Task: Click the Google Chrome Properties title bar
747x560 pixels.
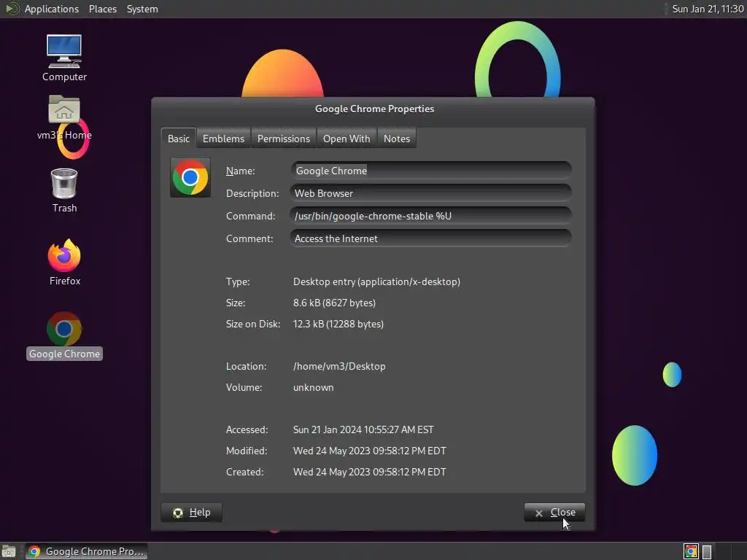Action: (374, 109)
